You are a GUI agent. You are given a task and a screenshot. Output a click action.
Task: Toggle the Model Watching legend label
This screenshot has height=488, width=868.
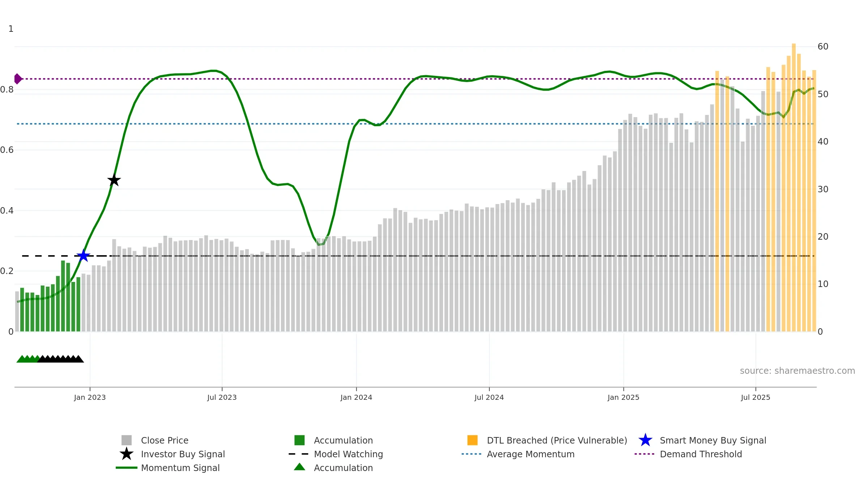tap(348, 454)
